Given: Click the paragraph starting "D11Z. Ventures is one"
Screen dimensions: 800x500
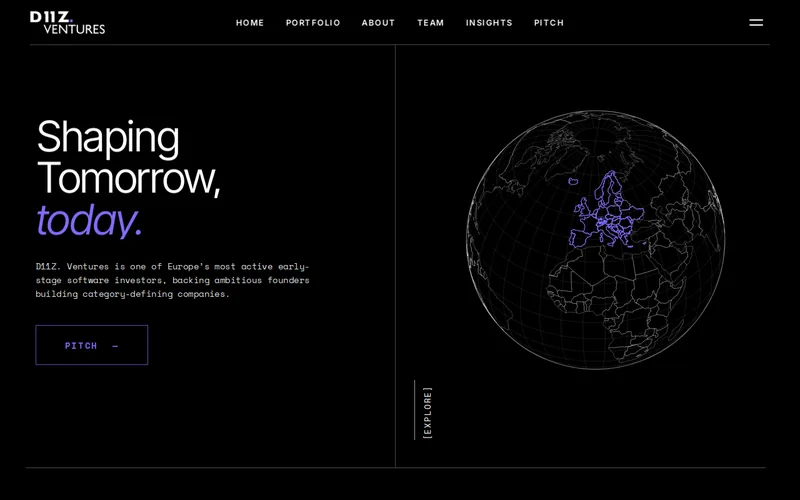Looking at the screenshot, I should coord(172,280).
